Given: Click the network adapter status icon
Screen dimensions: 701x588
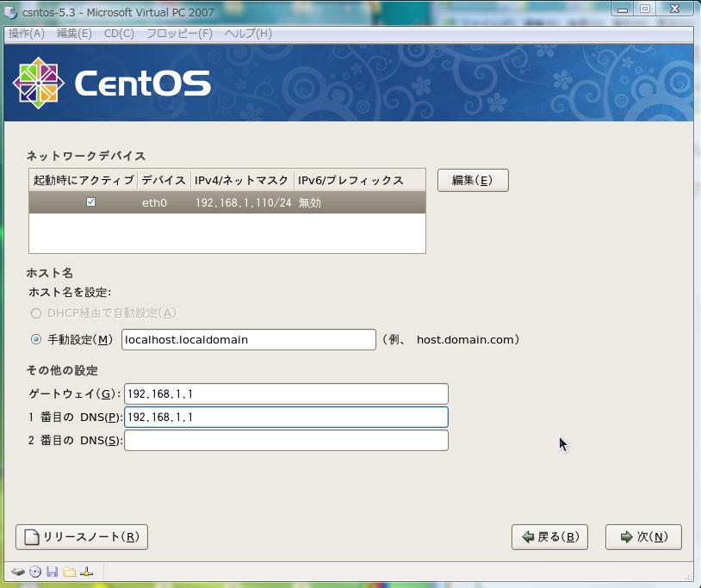Looking at the screenshot, I should [86, 572].
